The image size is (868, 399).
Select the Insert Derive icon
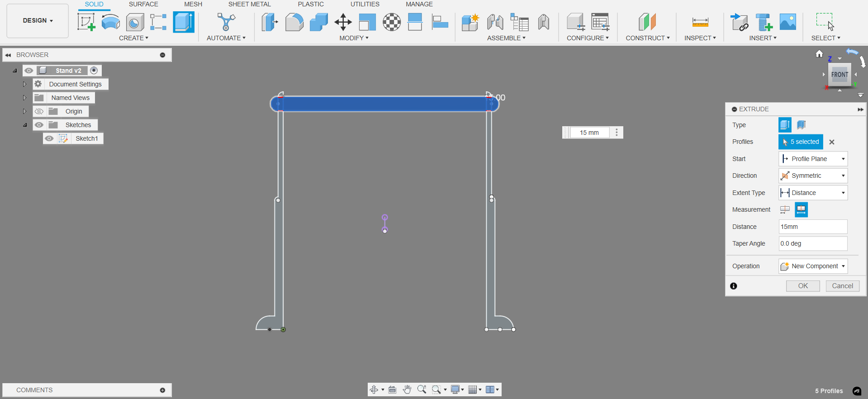(x=740, y=22)
